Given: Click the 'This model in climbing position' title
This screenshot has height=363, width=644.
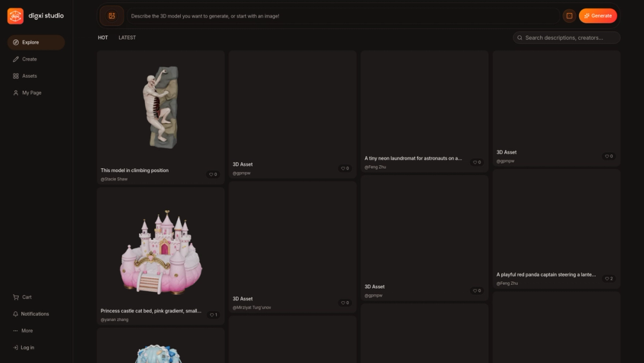Looking at the screenshot, I should pos(135,171).
